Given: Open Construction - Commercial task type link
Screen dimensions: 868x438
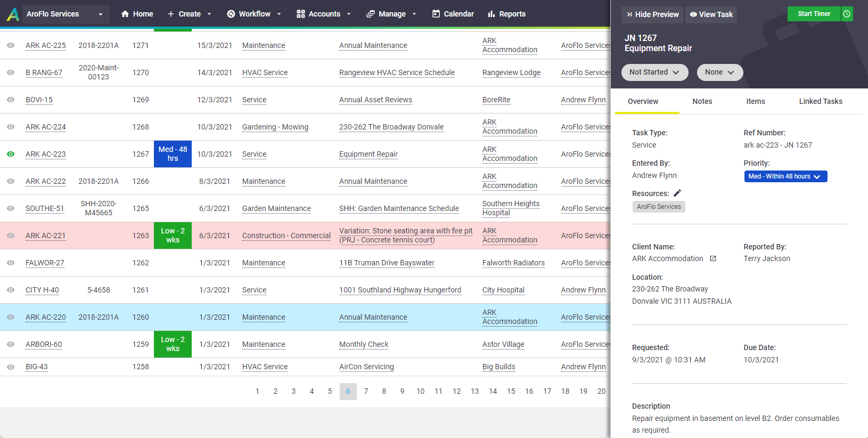Looking at the screenshot, I should [286, 236].
